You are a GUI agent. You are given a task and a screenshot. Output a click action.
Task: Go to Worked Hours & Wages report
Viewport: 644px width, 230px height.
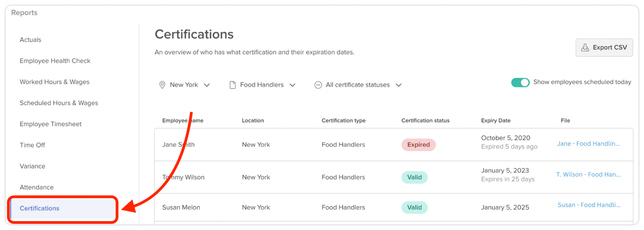coord(54,82)
